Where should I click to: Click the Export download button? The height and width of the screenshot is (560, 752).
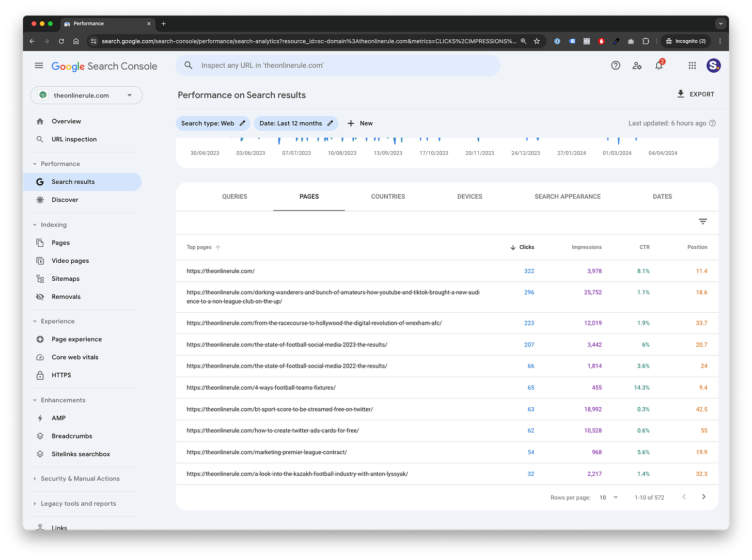(x=696, y=94)
